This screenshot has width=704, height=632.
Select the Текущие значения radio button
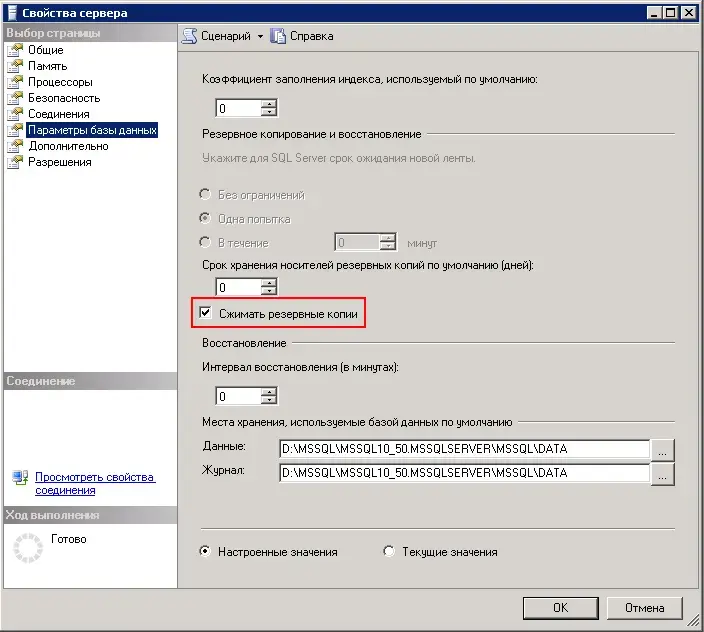pos(390,551)
